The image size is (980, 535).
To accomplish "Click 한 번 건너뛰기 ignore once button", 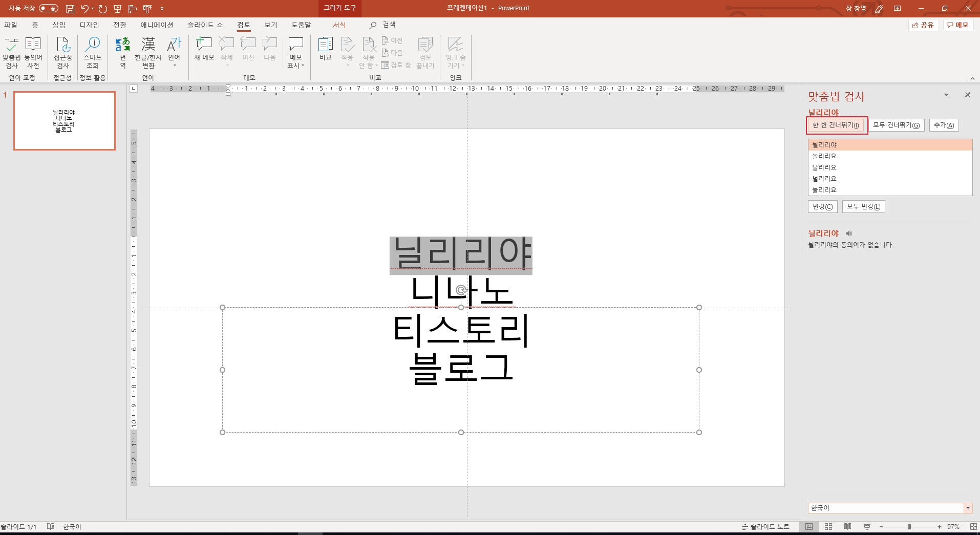I will tap(836, 125).
